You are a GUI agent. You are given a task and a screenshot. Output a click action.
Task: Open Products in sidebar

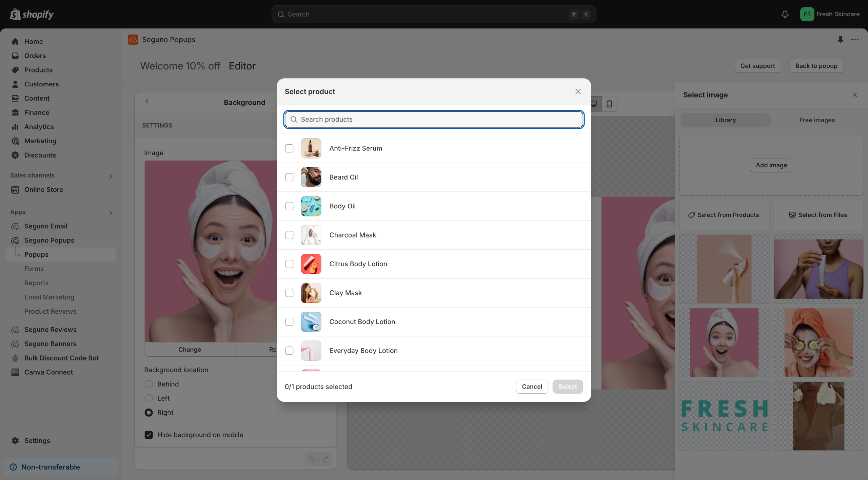pyautogui.click(x=38, y=70)
